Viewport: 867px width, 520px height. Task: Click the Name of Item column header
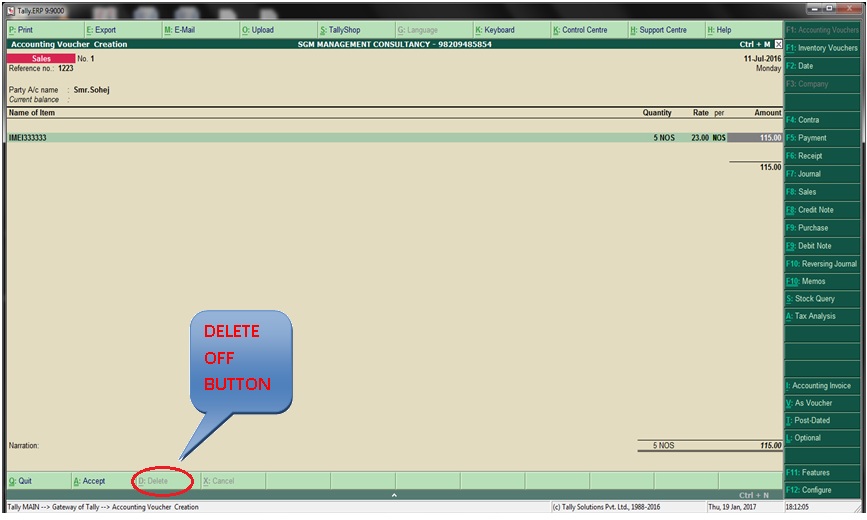[32, 113]
